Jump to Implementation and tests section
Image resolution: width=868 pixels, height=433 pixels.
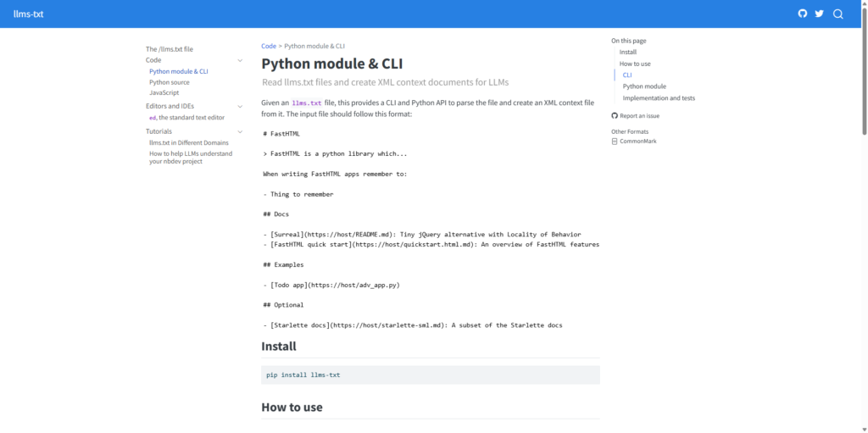659,98
